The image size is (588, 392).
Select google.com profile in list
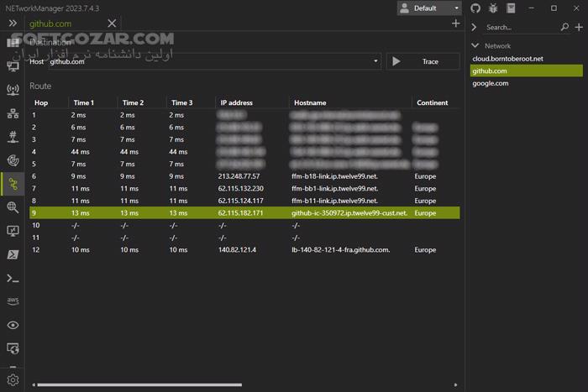tap(490, 84)
